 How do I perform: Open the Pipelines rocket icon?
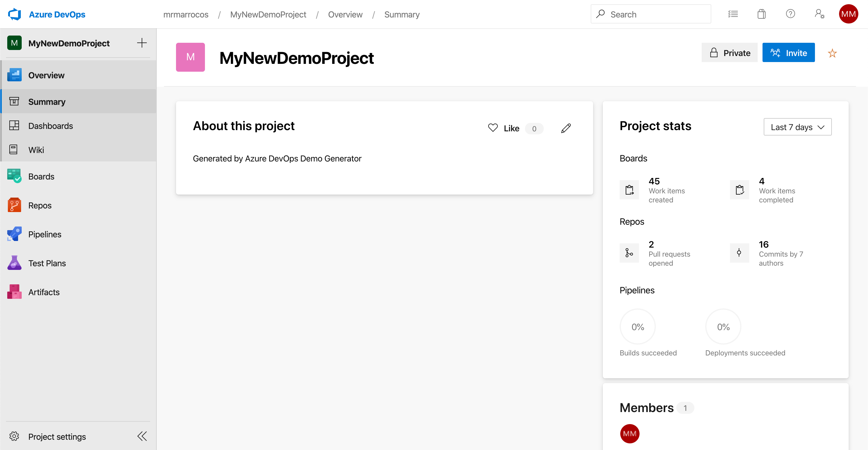14,234
